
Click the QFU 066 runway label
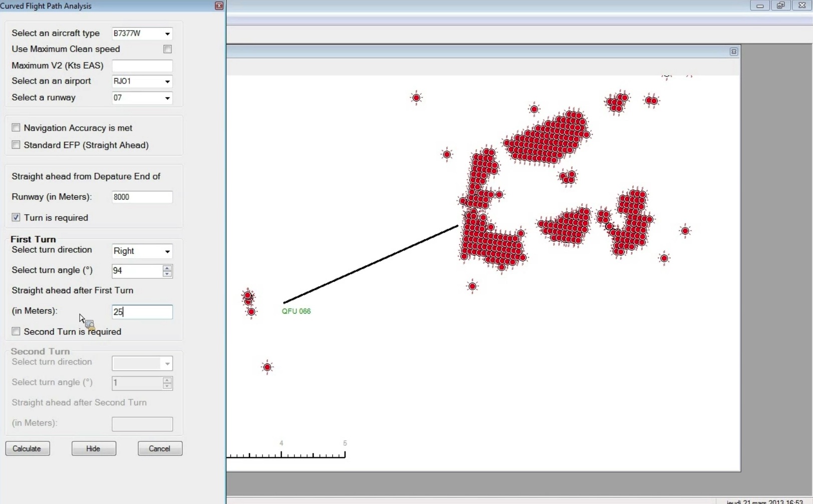click(296, 311)
